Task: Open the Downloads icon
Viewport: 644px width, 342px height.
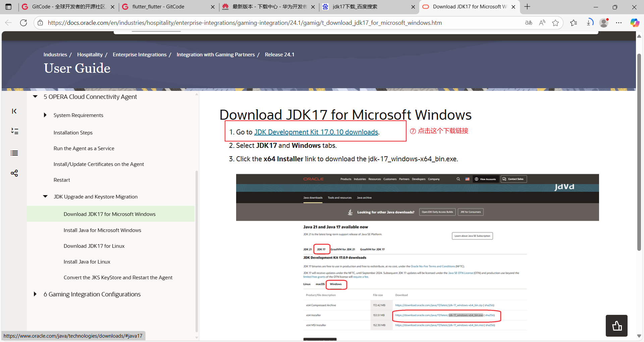Action: (589, 23)
